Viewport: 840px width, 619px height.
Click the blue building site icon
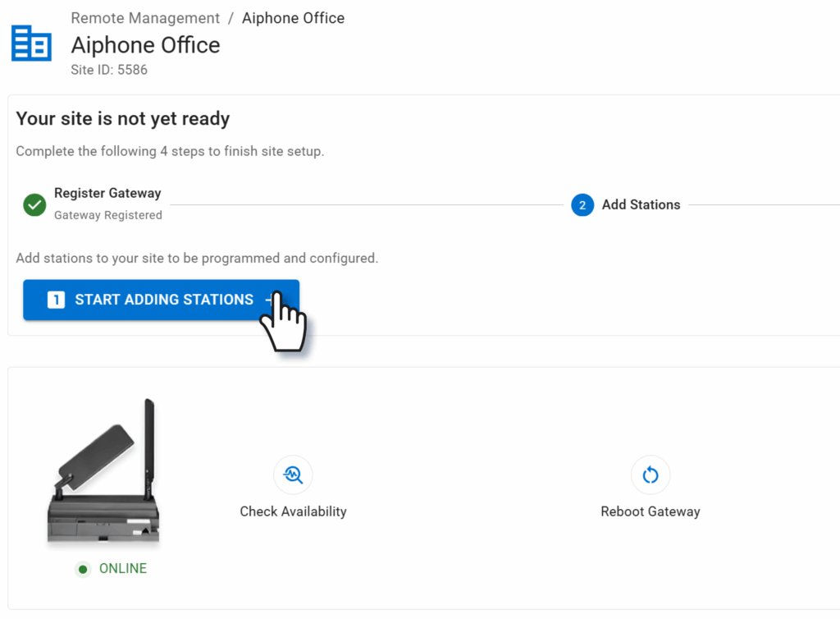click(31, 44)
